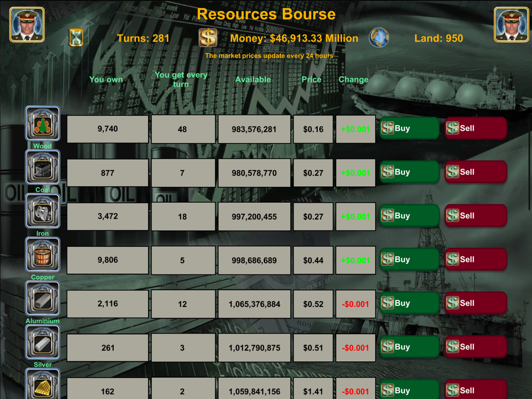Click Copper owned amount 9,806
532x399 pixels.
[107, 260]
